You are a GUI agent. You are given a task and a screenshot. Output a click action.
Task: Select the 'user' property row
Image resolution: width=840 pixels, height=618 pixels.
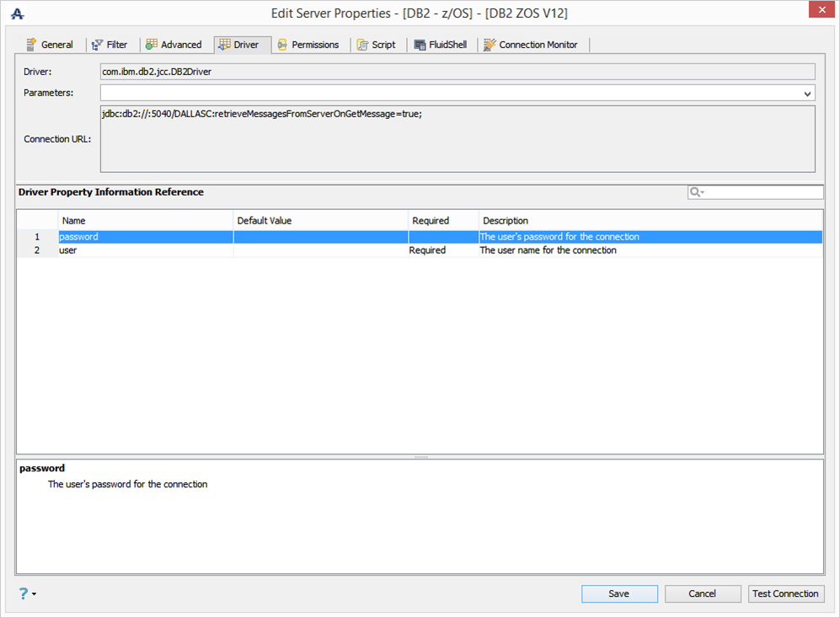(x=420, y=250)
